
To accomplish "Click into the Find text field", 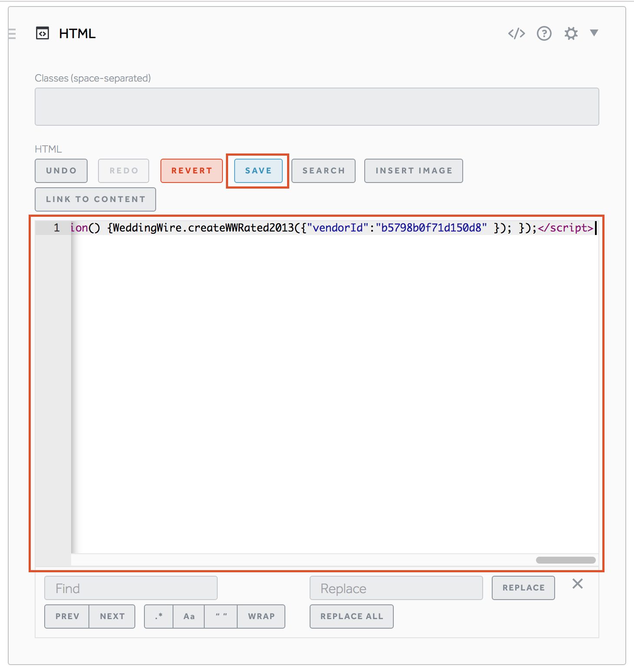I will click(131, 588).
